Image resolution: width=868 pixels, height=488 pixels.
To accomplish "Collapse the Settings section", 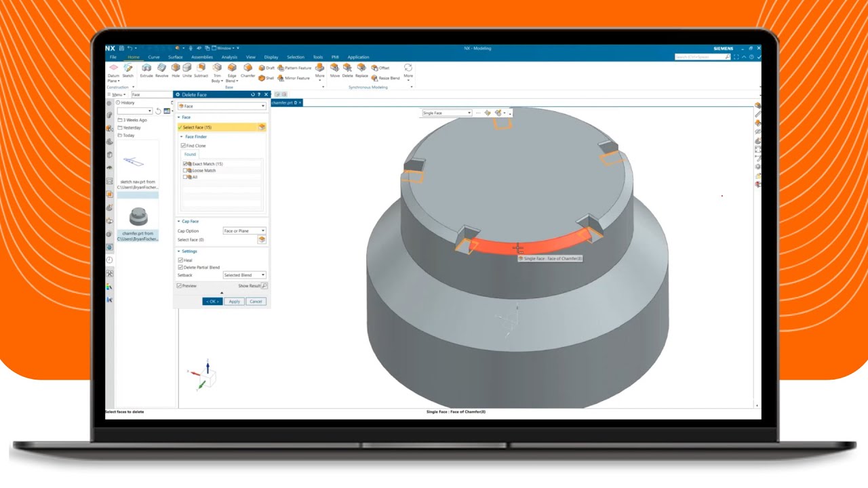I will pyautogui.click(x=179, y=251).
